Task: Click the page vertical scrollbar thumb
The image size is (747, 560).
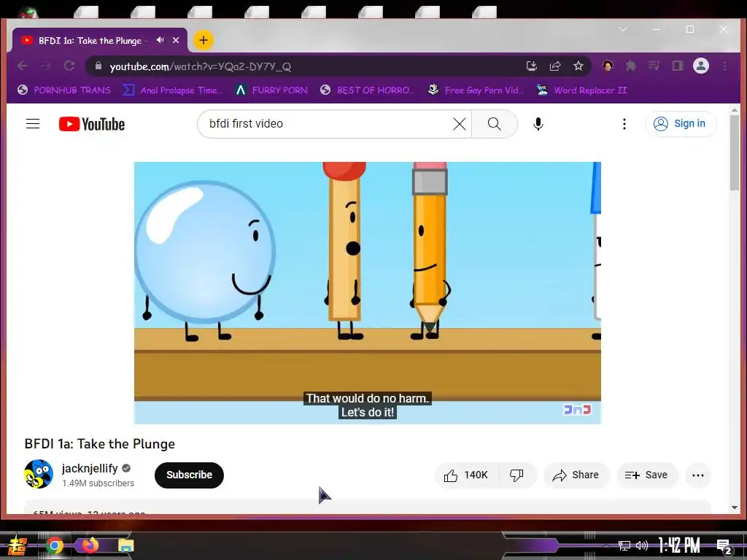Action: tap(734, 152)
